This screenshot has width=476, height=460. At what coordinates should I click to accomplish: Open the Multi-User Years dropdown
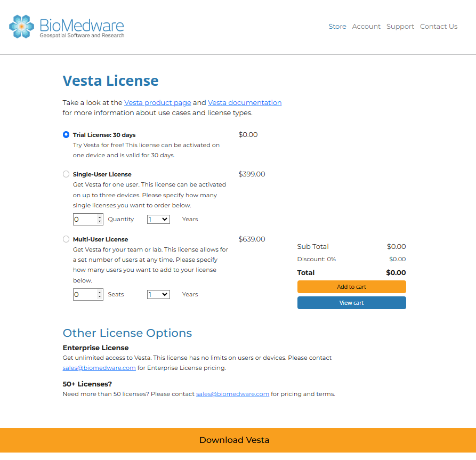158,294
